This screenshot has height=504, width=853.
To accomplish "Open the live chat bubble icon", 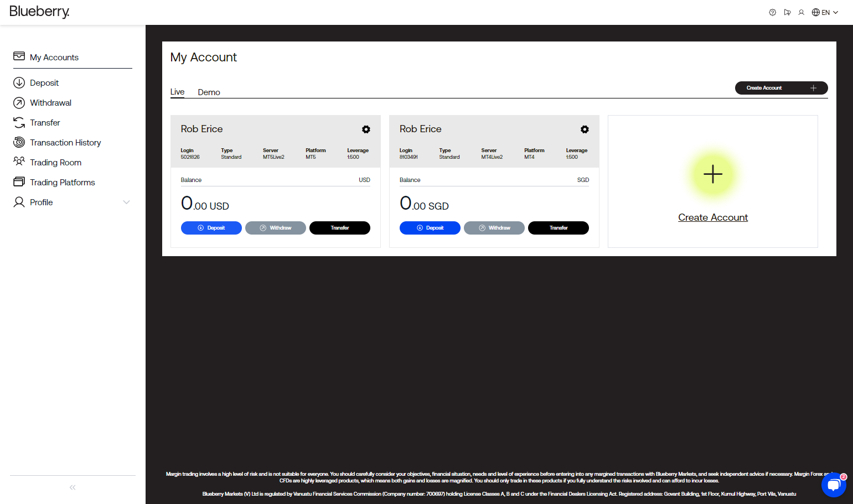I will (834, 485).
